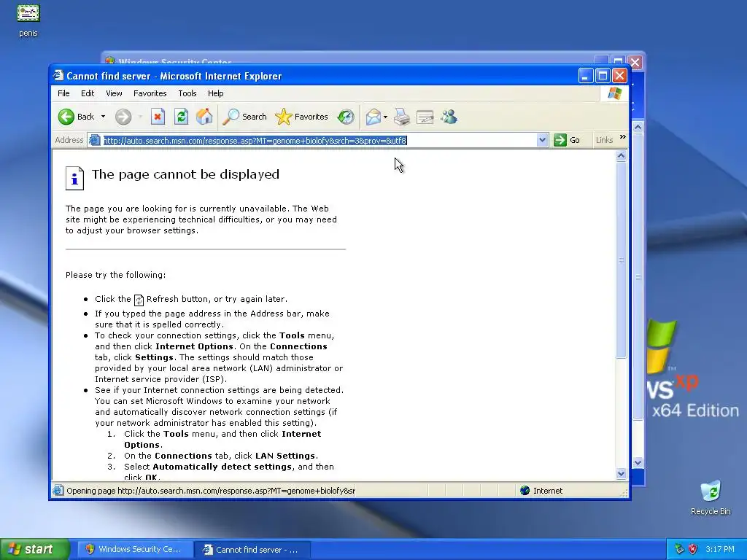Open the Favorites star button
747x560 pixels.
[302, 117]
